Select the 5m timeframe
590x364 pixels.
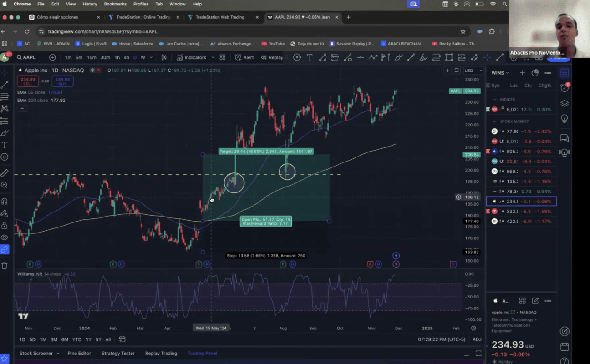tap(79, 57)
